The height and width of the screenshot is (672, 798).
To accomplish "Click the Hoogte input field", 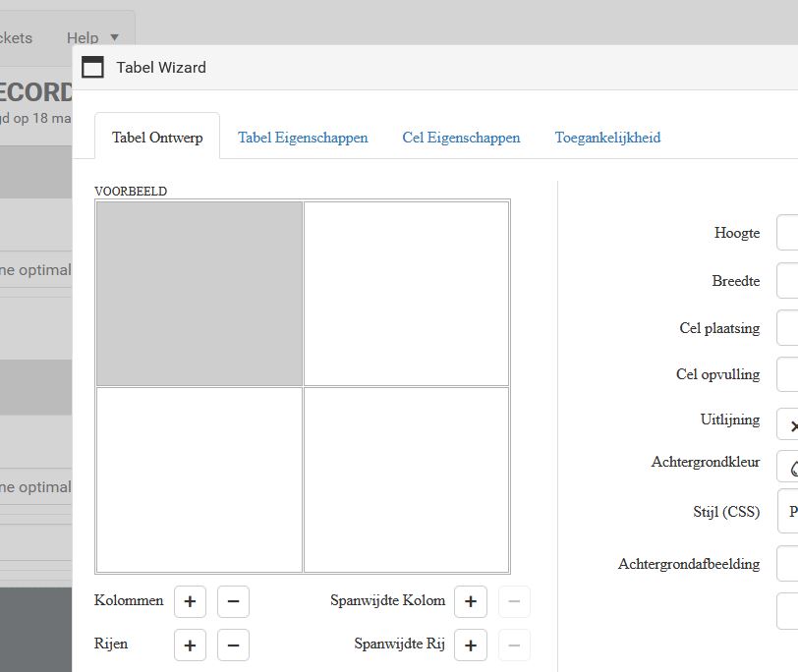I will pos(787,234).
